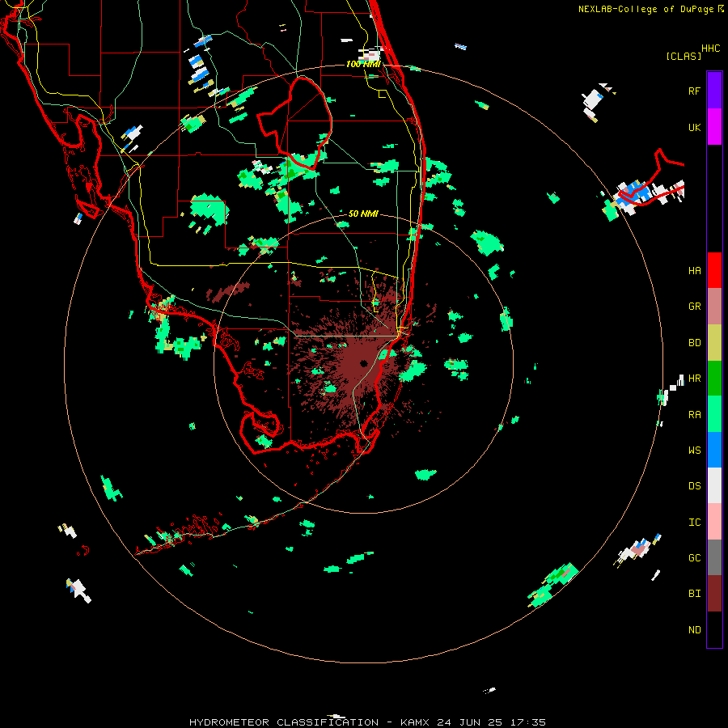Click the GR legend label

[694, 307]
